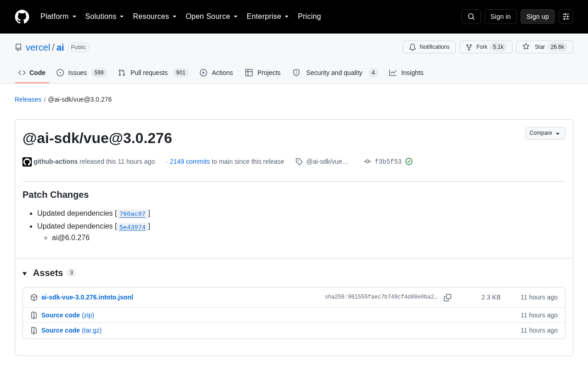Click the sha256:961555faec7b749cf4d80e0ba2 checksum text
Viewport: 588px width, 368px height.
[381, 297]
